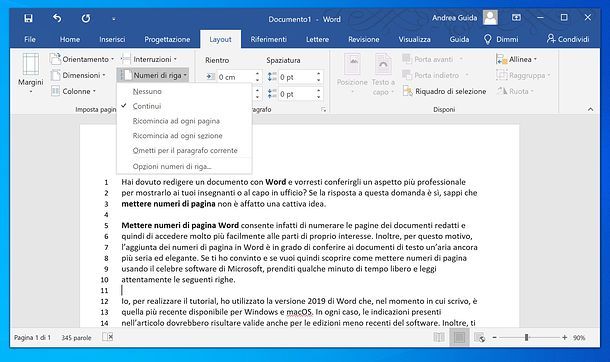Select Ometti per il paragrafo corrente
This screenshot has width=610, height=362.
point(185,150)
